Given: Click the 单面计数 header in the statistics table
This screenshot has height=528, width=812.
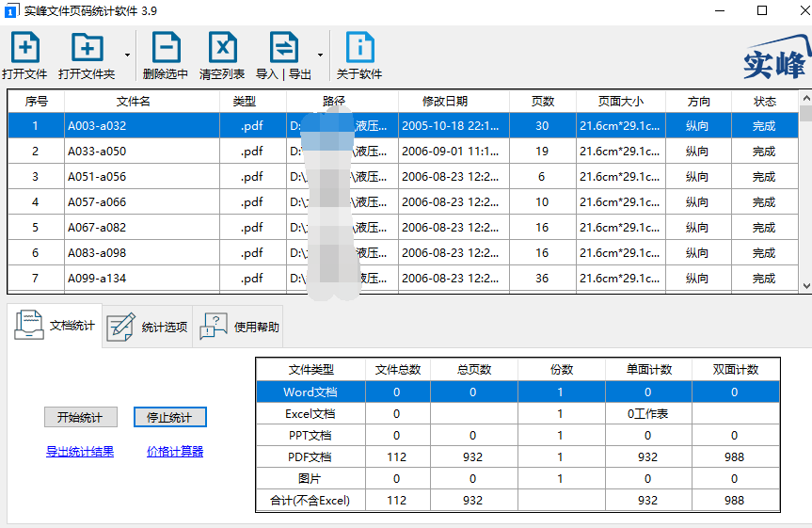Looking at the screenshot, I should click(x=648, y=370).
